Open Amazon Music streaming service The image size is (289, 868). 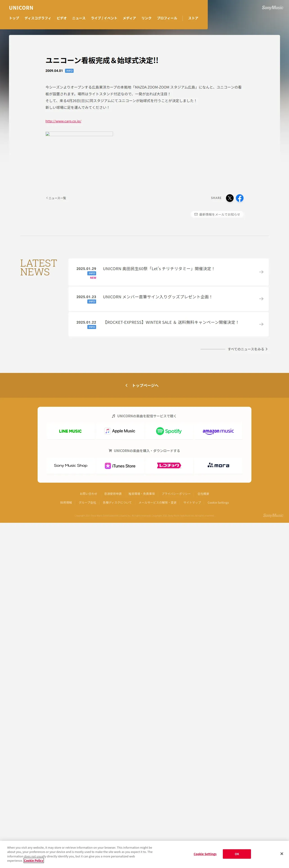coord(218,431)
